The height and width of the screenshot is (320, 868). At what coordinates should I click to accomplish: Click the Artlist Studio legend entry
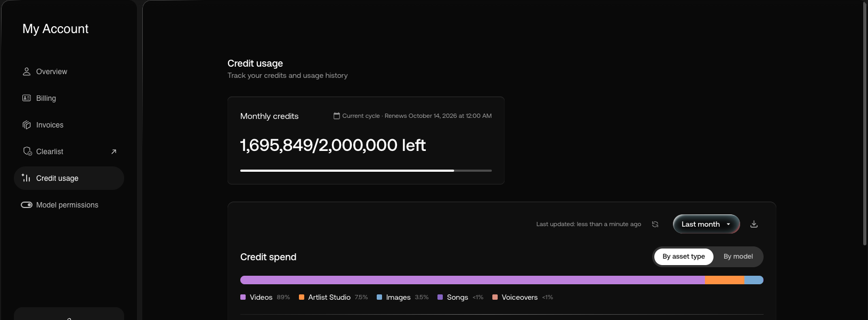click(x=333, y=297)
